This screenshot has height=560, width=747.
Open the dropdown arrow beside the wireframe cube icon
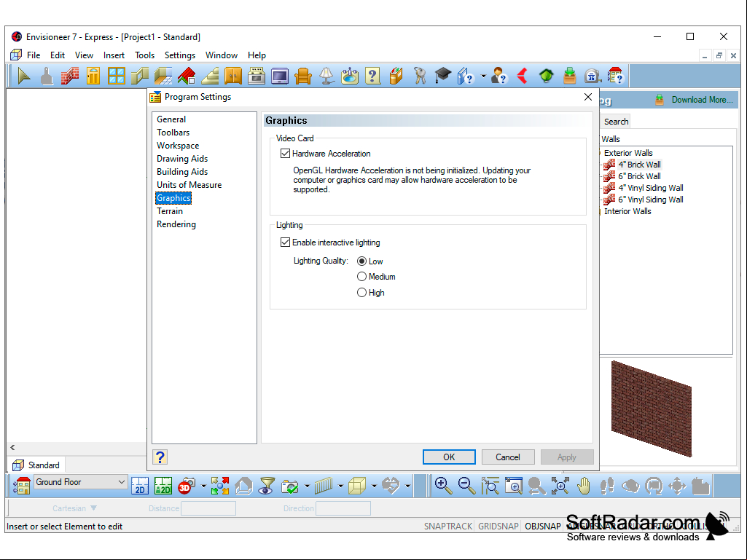pyautogui.click(x=374, y=486)
